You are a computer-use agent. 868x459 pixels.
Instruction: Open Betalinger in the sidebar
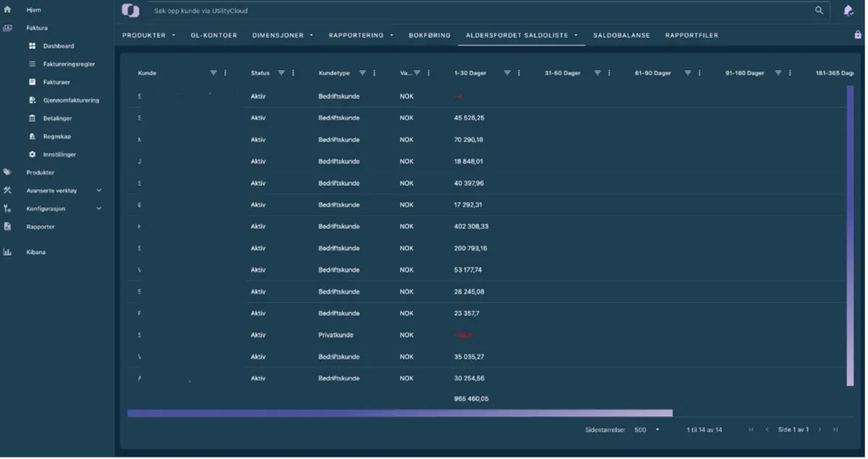coord(58,119)
